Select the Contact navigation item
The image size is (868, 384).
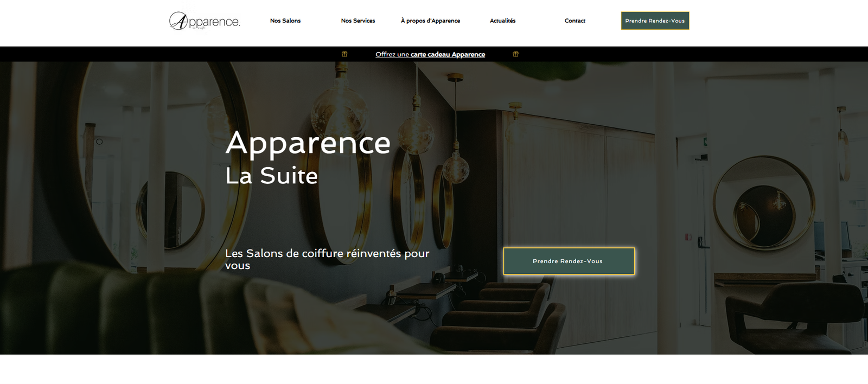click(575, 21)
